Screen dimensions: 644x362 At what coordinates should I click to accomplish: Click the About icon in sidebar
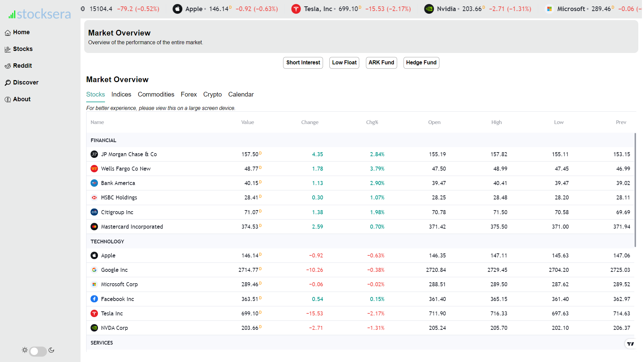coord(8,100)
